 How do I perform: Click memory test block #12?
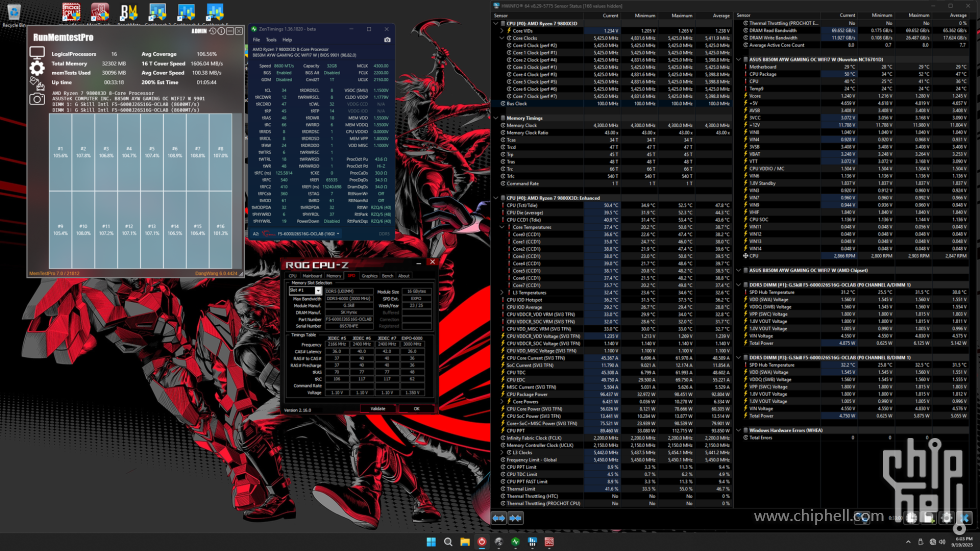tap(129, 229)
